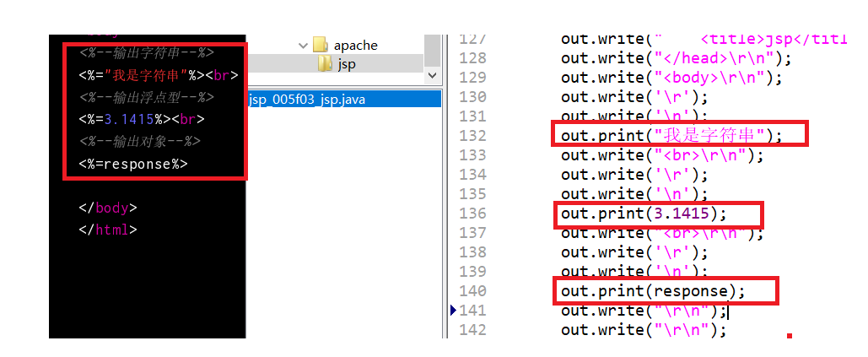868x357 pixels.
Task: Click the <%=response%> expression in JSP
Action: 133,164
